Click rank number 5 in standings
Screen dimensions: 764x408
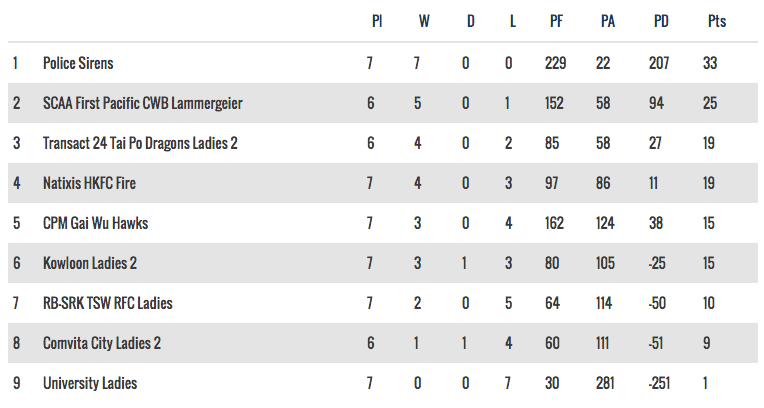click(16, 223)
